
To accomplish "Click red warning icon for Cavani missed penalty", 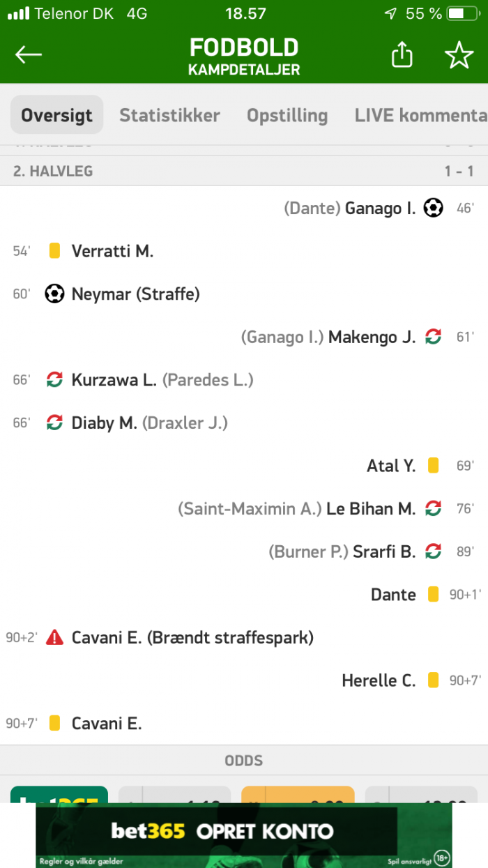I will 54,637.
